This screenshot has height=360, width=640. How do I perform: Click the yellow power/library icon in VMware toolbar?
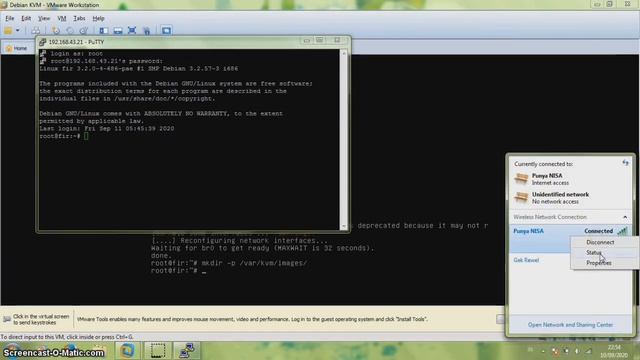(x=8, y=31)
